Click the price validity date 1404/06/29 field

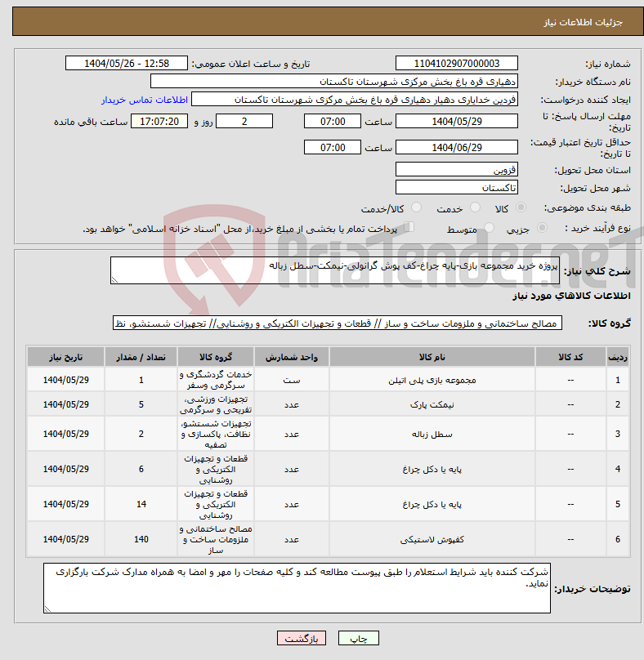457,147
